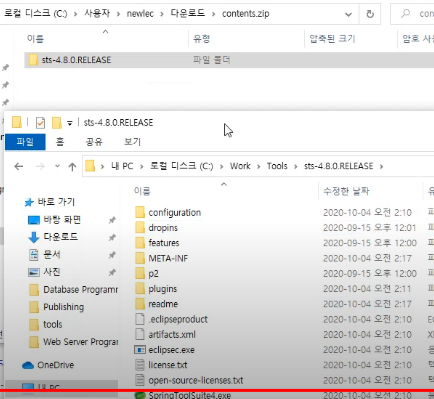The image size is (434, 399).
Task: Select the .eclipseproduct file icon
Action: pos(140,319)
